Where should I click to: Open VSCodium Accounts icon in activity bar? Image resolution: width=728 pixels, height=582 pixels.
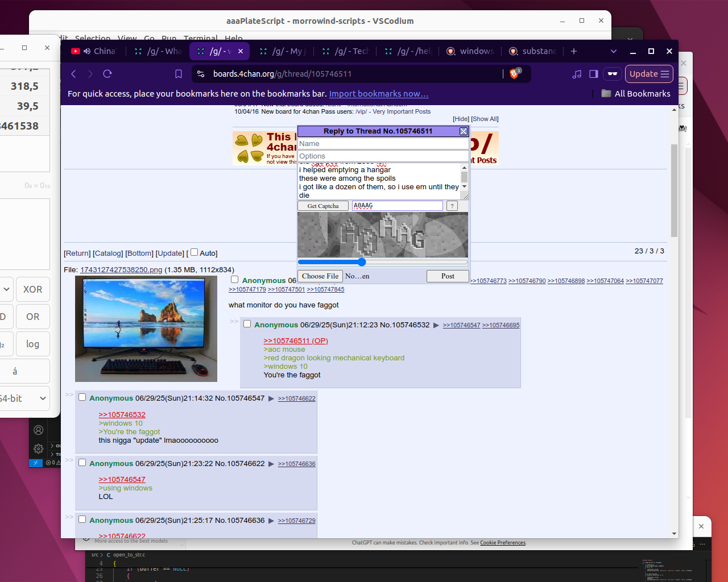39,430
